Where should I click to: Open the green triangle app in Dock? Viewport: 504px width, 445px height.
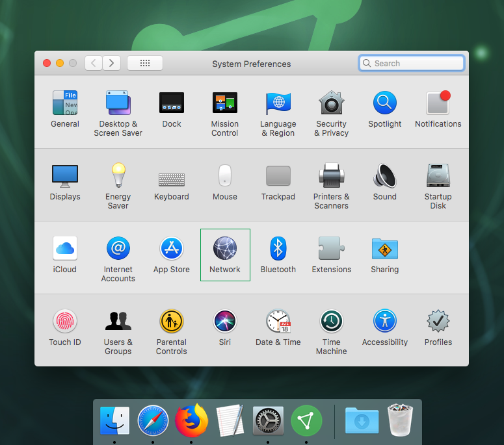307,420
